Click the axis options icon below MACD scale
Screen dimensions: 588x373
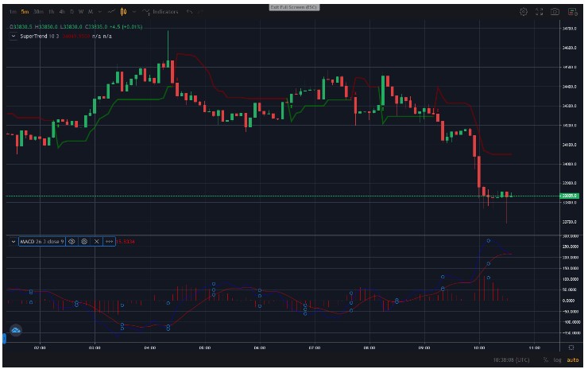(x=571, y=348)
